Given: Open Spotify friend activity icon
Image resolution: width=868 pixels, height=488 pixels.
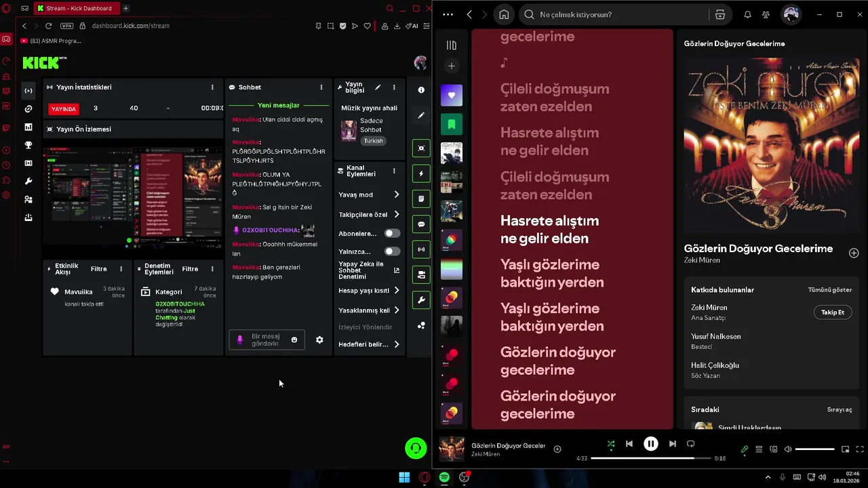Looking at the screenshot, I should click(x=766, y=14).
